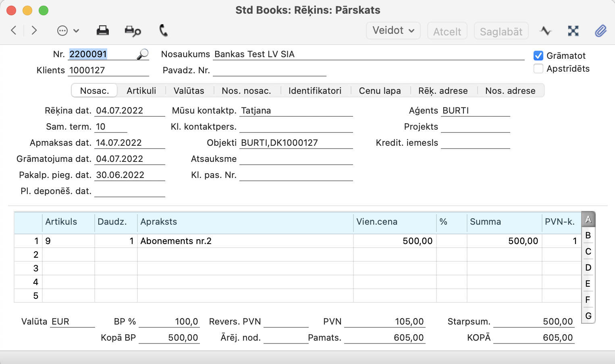Screen dimensions: 615x364
Task: Open the Valūtas tab
Action: [189, 91]
